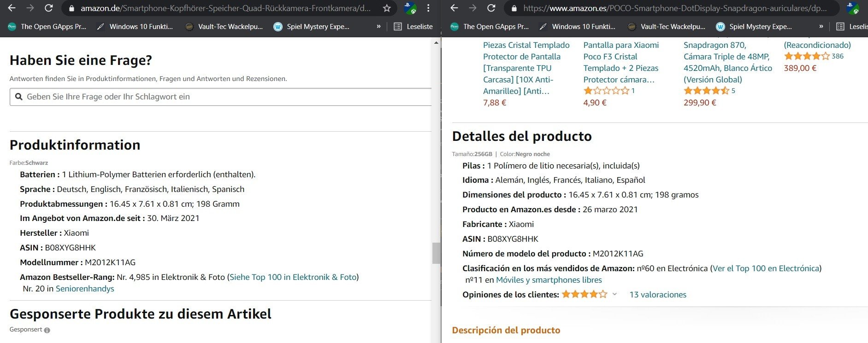Open 'Windows 10 Funkti...' bookmark in amazon.es window

pos(577,27)
